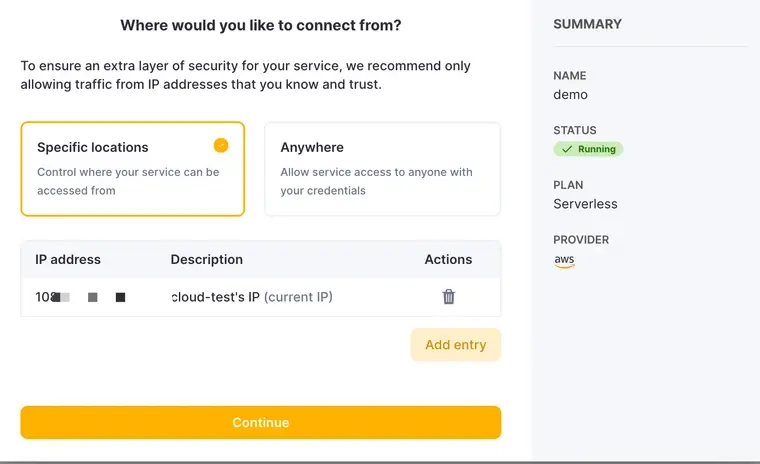Select the Specific locations option
760x464 pixels.
pos(132,169)
